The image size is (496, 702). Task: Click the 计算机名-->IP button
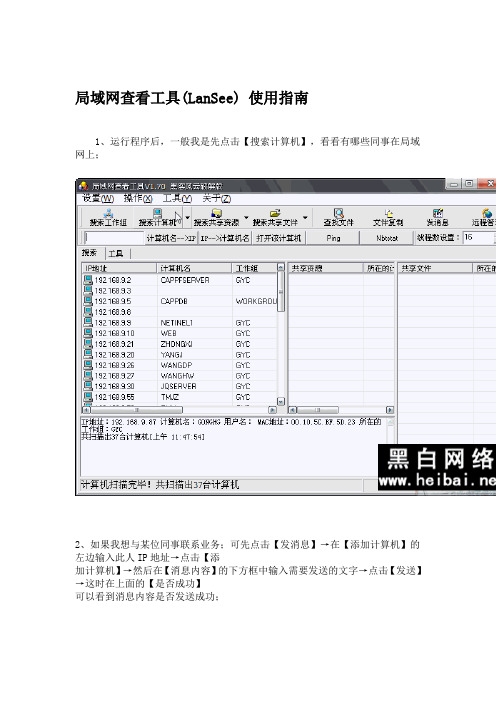click(x=171, y=238)
